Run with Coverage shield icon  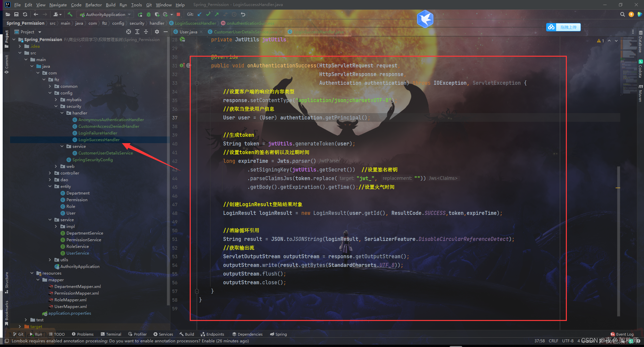point(157,14)
